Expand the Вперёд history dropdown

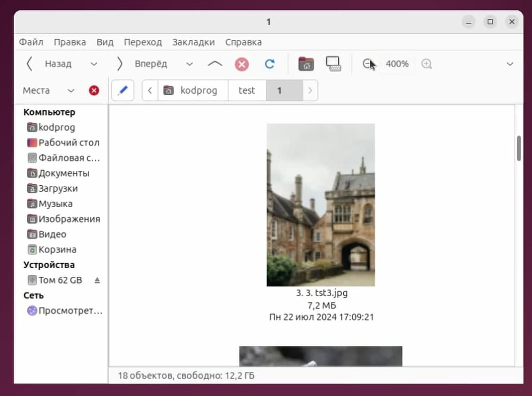coord(190,64)
